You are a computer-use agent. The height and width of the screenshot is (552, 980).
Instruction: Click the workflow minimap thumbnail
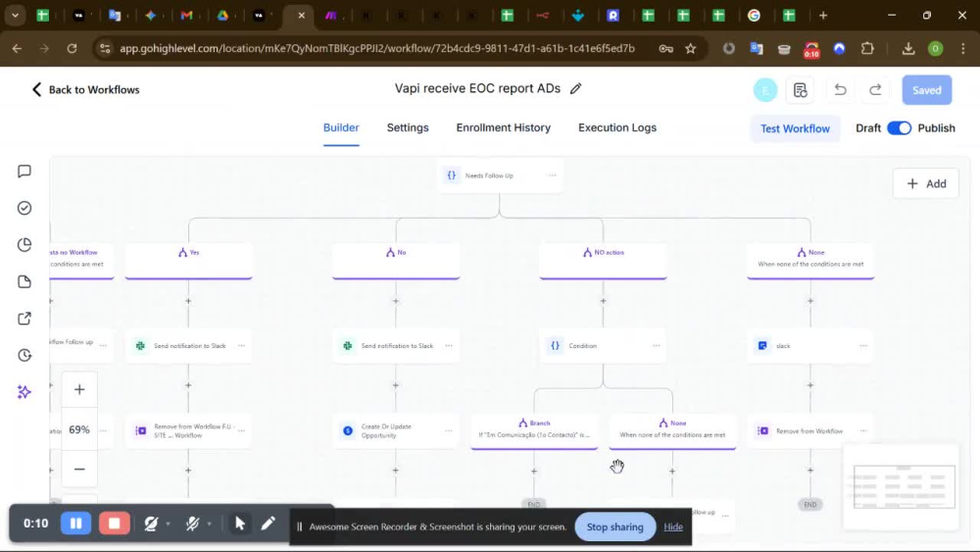coord(901,487)
